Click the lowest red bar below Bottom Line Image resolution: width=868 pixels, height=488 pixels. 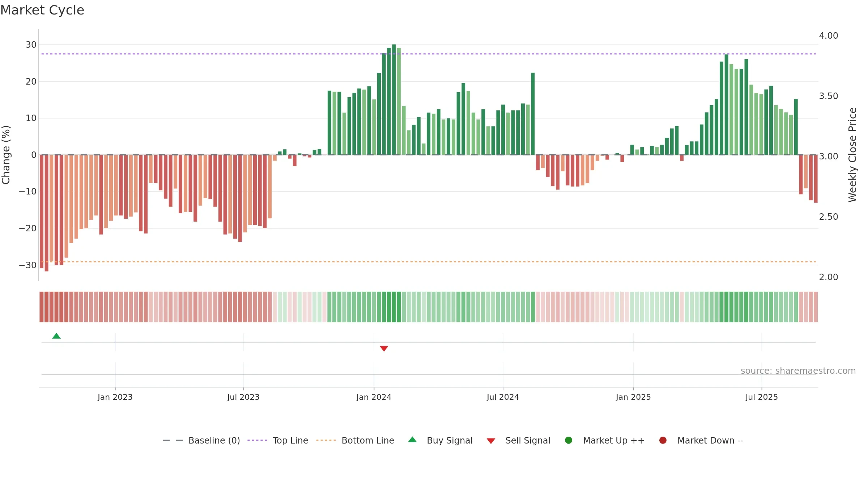(x=46, y=213)
